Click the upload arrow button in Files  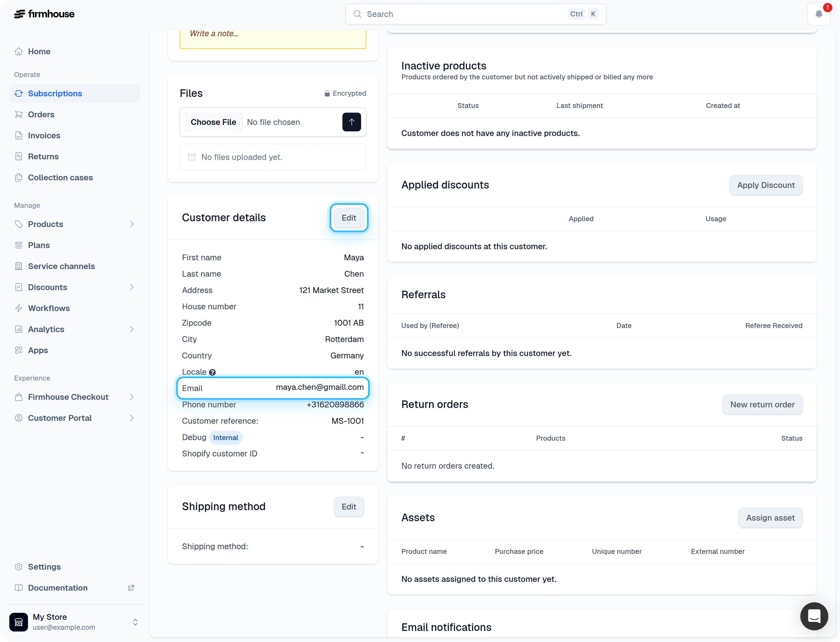tap(351, 122)
